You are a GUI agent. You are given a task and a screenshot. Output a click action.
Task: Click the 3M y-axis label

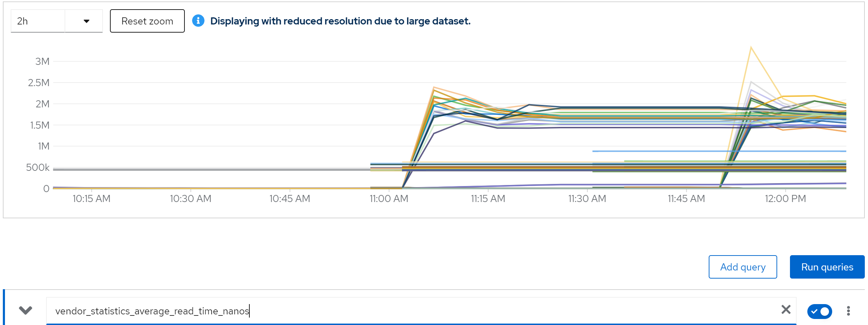(42, 62)
